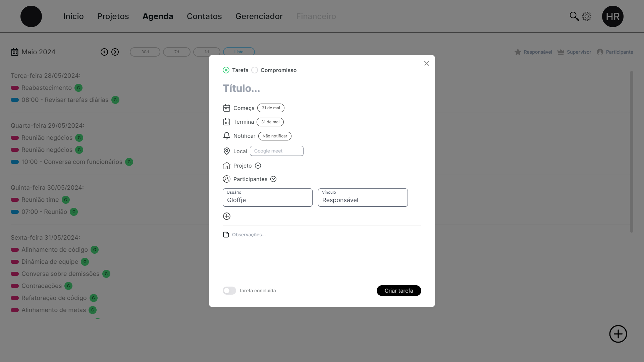Open the HR profile avatar
644x362 pixels.
(x=613, y=16)
